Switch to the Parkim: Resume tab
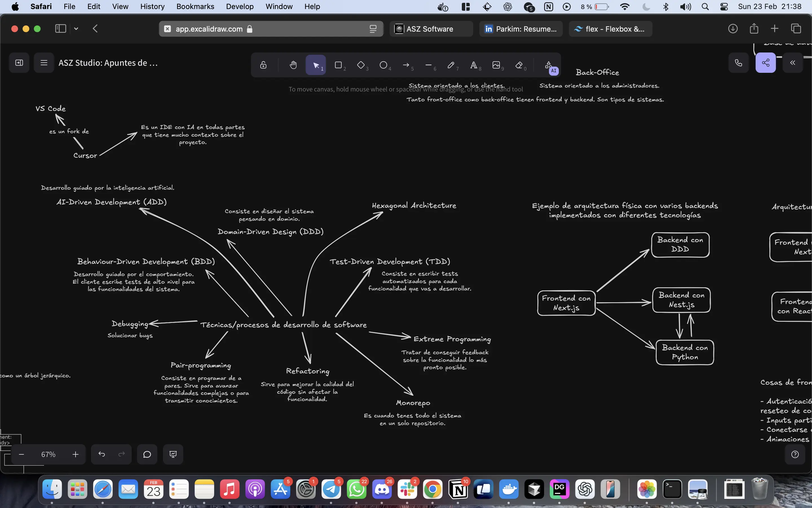The image size is (812, 508). click(x=521, y=29)
